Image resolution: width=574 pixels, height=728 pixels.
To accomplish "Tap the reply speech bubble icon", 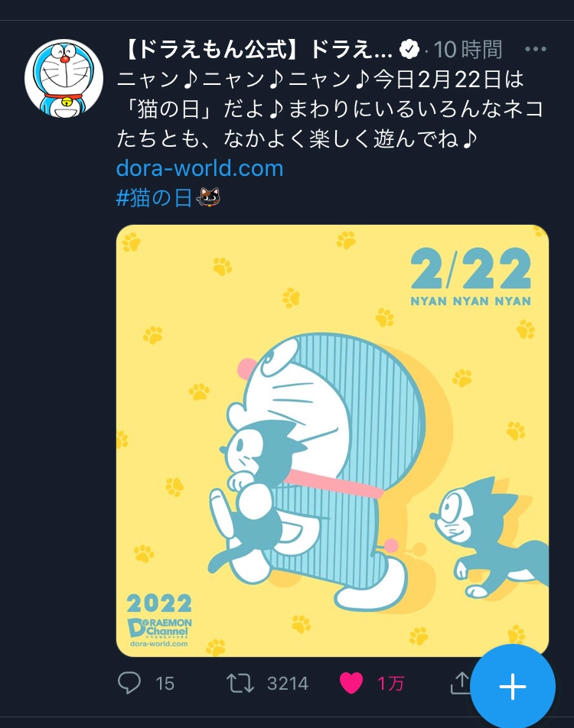I will tap(129, 683).
